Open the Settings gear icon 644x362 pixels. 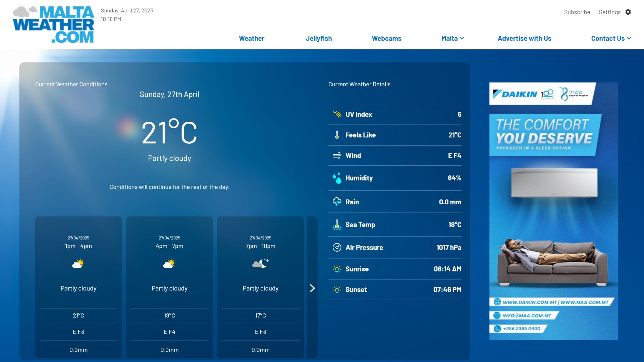pos(628,12)
